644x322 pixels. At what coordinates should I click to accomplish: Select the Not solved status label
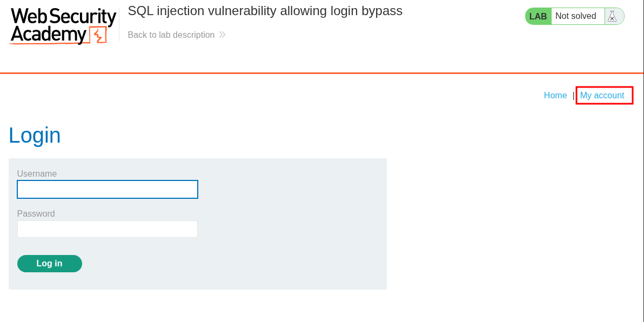click(575, 16)
